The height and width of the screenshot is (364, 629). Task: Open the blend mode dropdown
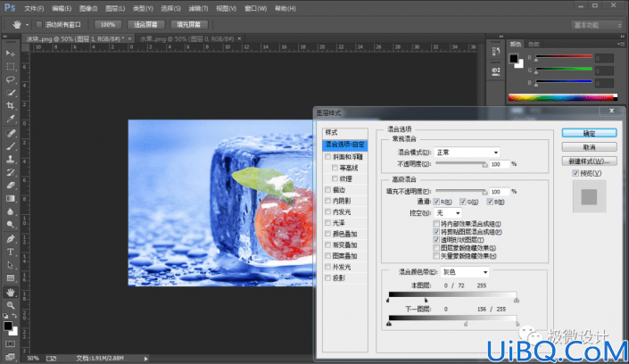pyautogui.click(x=467, y=153)
